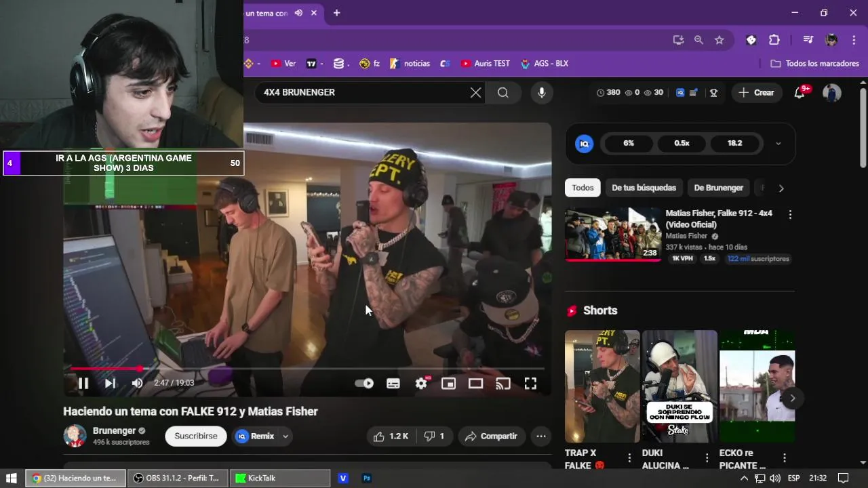Toggle autoplay switch in player
This screenshot has width=868, height=488.
tap(364, 384)
